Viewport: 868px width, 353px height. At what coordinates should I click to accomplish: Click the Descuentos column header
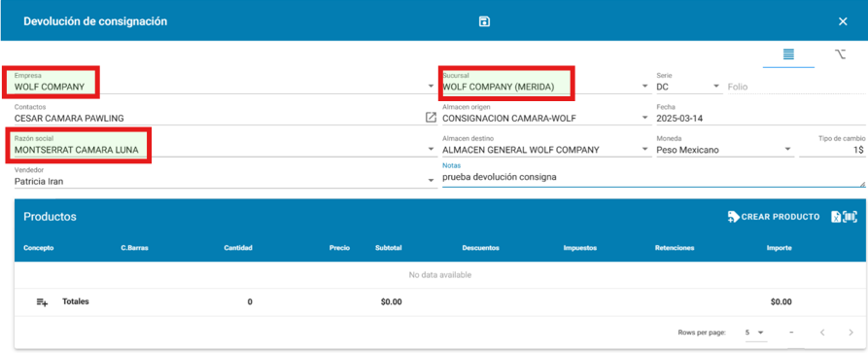(x=480, y=248)
